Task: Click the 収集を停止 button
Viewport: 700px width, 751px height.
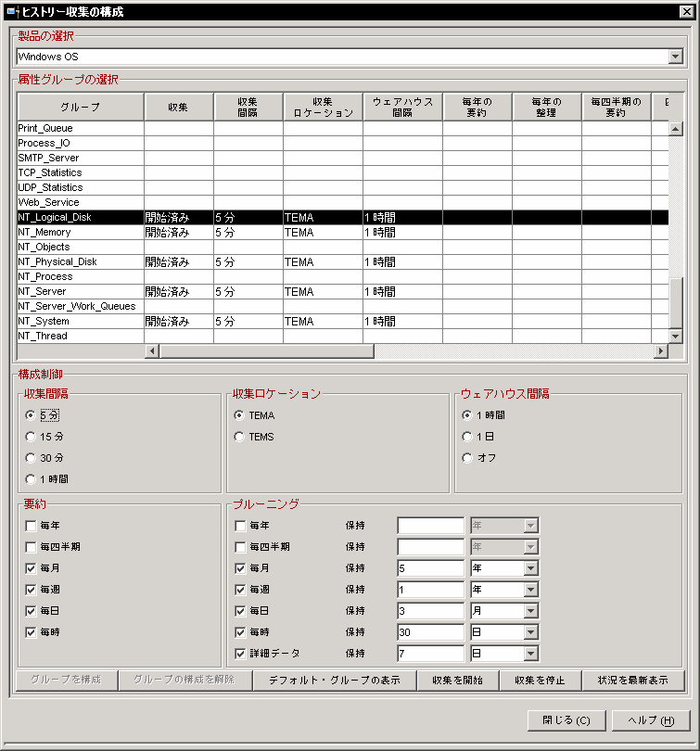Action: pyautogui.click(x=539, y=680)
